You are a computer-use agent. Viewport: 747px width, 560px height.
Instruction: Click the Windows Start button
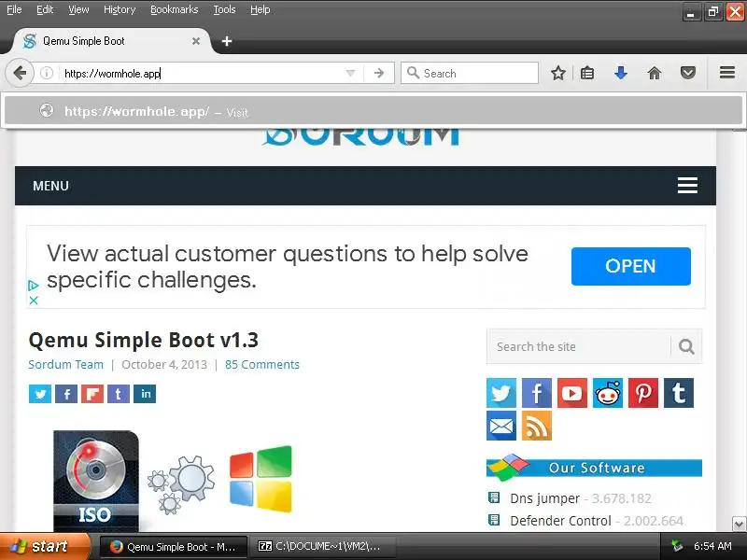[x=45, y=546]
